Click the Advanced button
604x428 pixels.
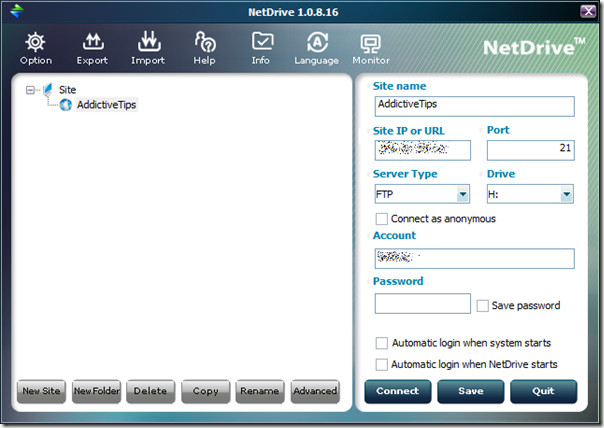(315, 391)
